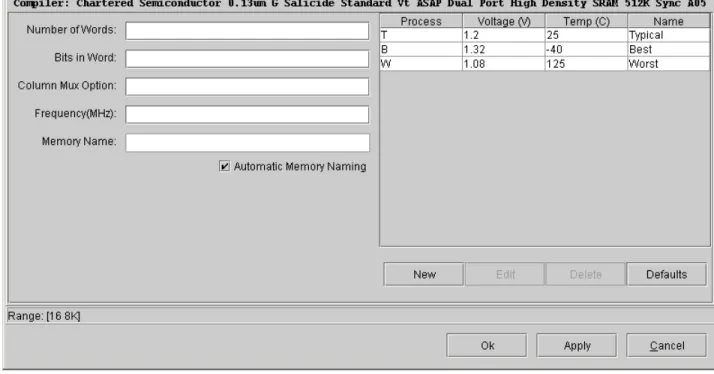The width and height of the screenshot is (714, 374).
Task: Select the 1.08 voltage cell
Action: 504,63
